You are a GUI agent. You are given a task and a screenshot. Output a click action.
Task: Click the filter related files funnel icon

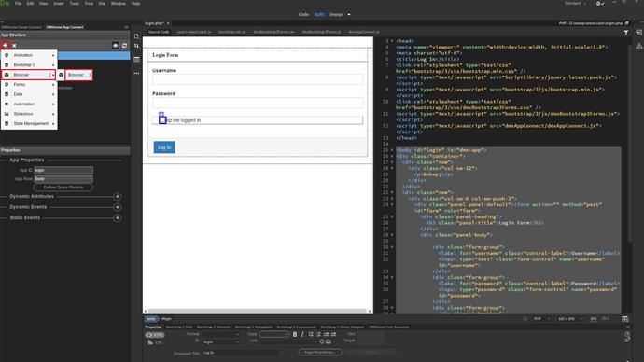coord(626,33)
